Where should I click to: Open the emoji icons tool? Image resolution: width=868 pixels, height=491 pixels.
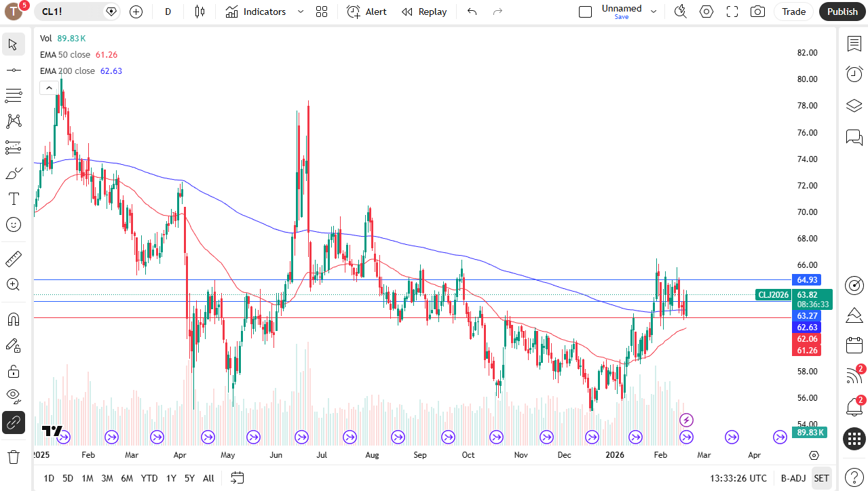(x=13, y=224)
